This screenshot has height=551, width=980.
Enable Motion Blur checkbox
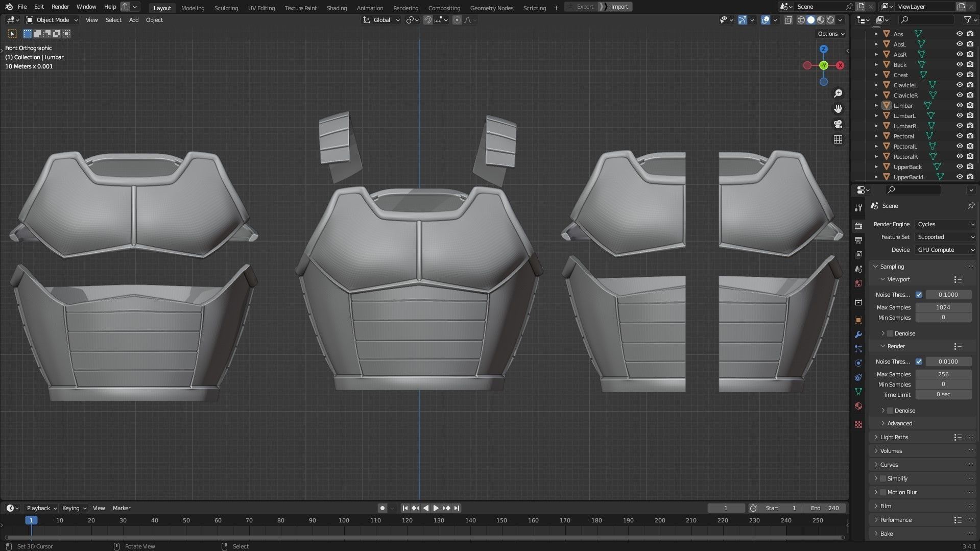[883, 492]
